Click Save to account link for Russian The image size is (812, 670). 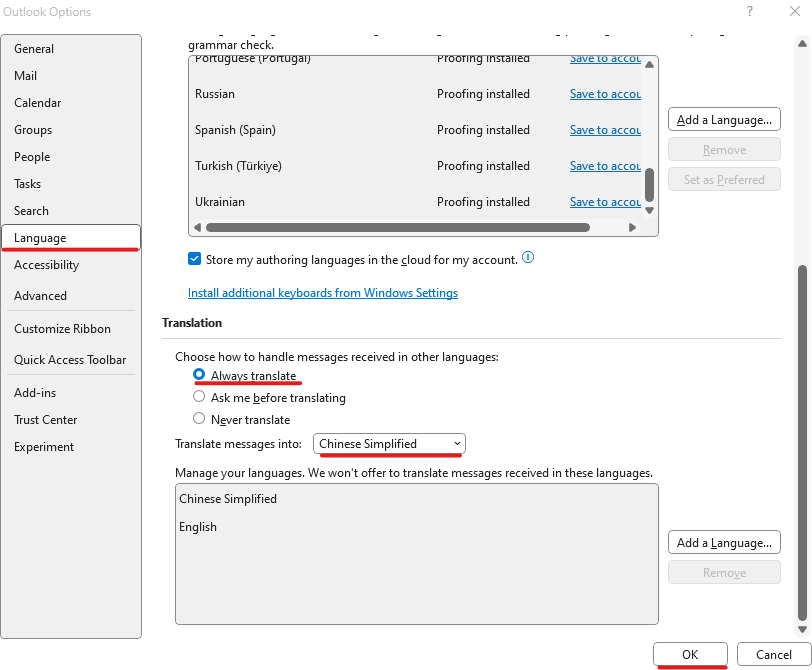(605, 94)
